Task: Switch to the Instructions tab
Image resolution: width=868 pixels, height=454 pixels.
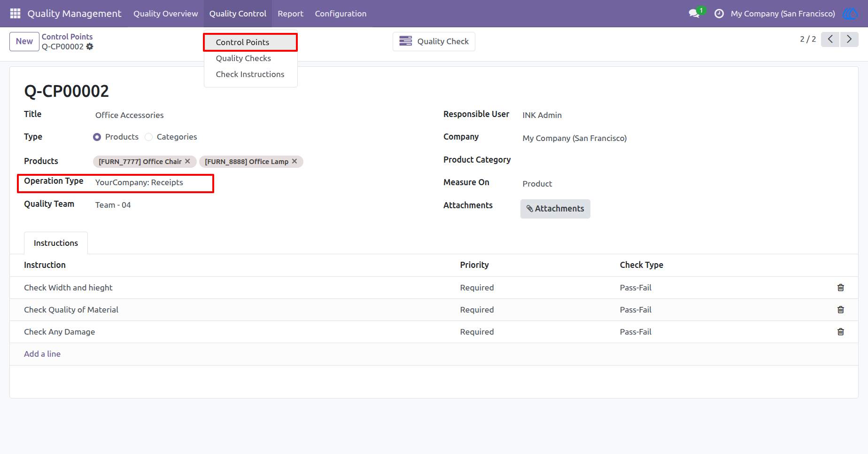Action: (x=56, y=243)
